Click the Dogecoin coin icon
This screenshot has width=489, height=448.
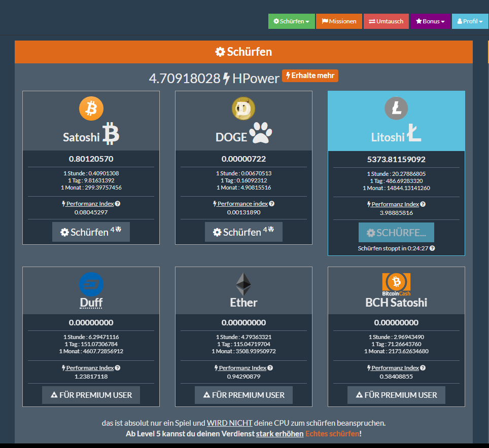pyautogui.click(x=243, y=108)
